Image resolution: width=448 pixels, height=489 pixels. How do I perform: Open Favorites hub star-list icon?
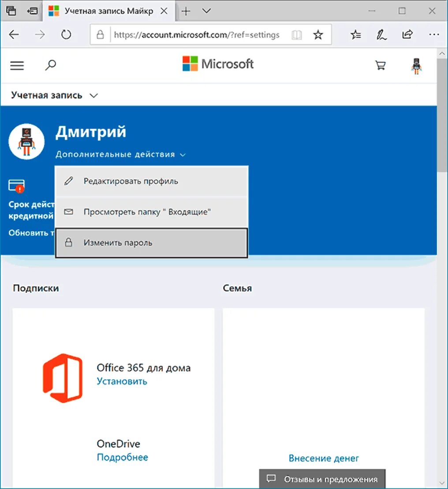point(356,34)
